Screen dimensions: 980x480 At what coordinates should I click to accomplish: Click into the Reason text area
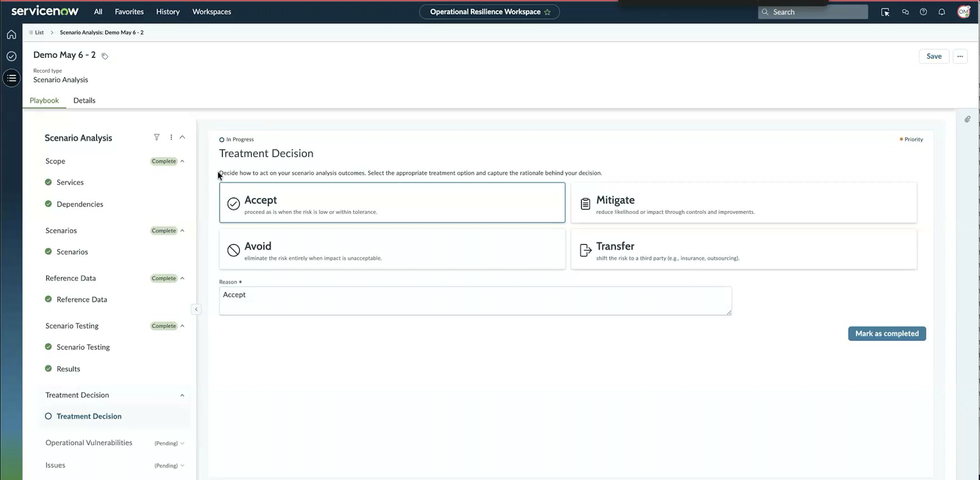(x=475, y=301)
